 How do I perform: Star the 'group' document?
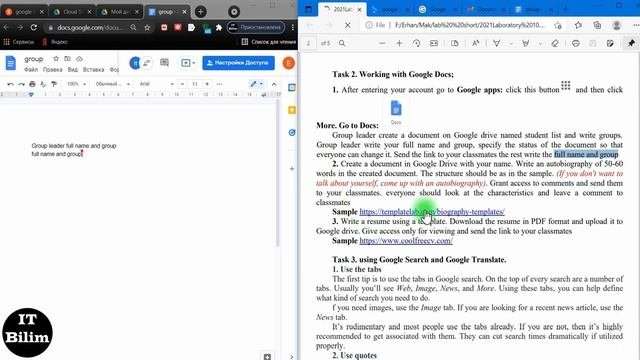[56, 59]
